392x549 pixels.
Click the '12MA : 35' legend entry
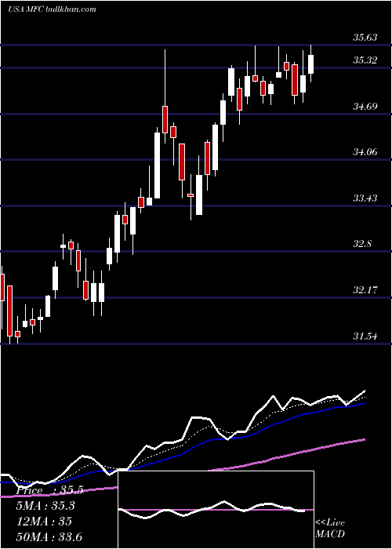coord(44,521)
